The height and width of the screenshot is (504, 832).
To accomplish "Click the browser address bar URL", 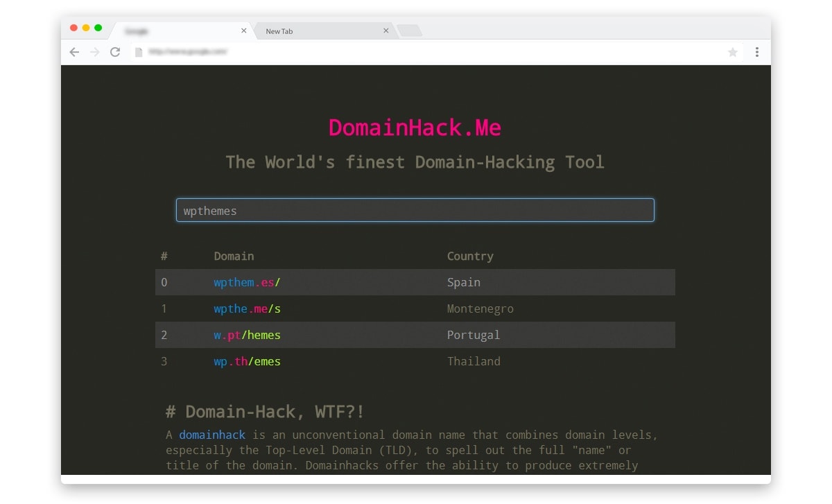I will (188, 52).
